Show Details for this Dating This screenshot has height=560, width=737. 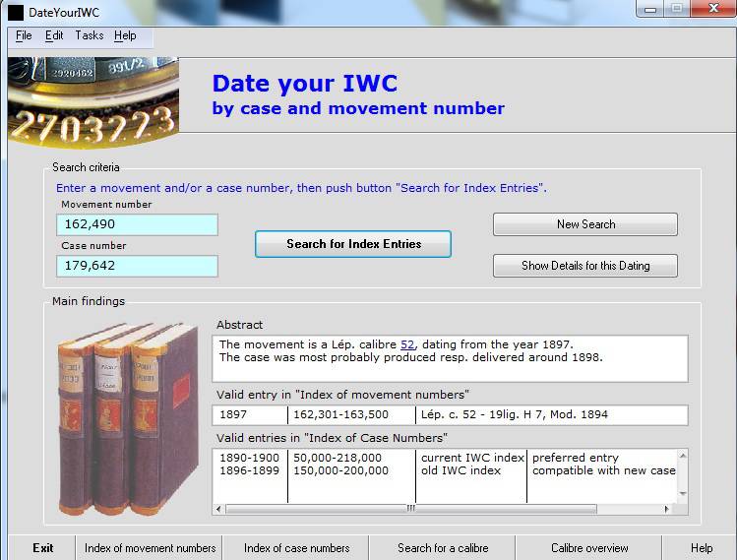[x=584, y=266]
